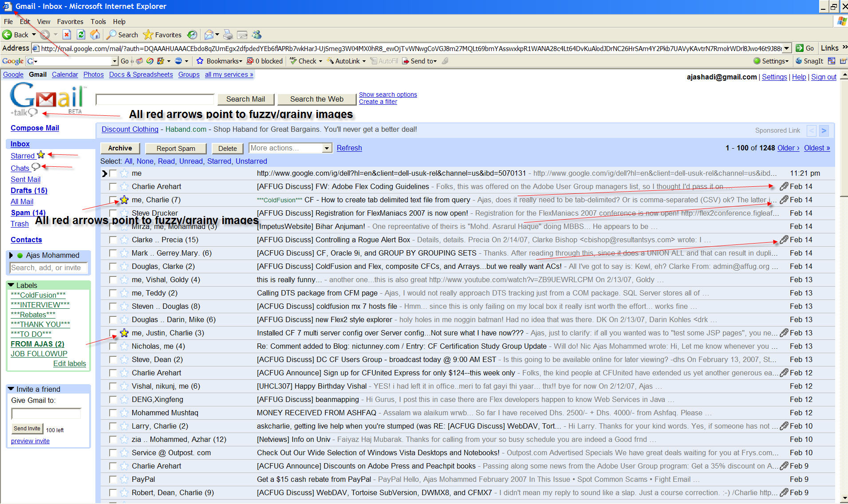Select checkbox for Service @ Outpost. com

pos(113,453)
